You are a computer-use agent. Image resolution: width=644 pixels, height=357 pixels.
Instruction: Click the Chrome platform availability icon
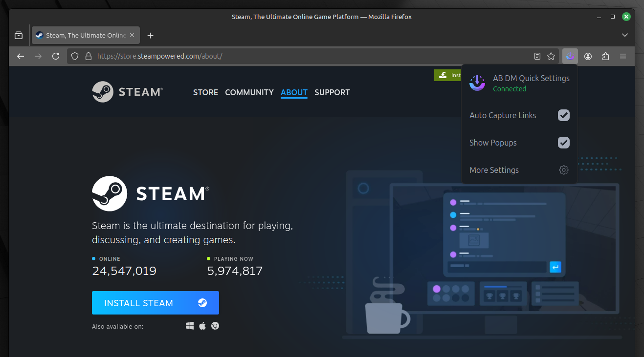click(215, 325)
